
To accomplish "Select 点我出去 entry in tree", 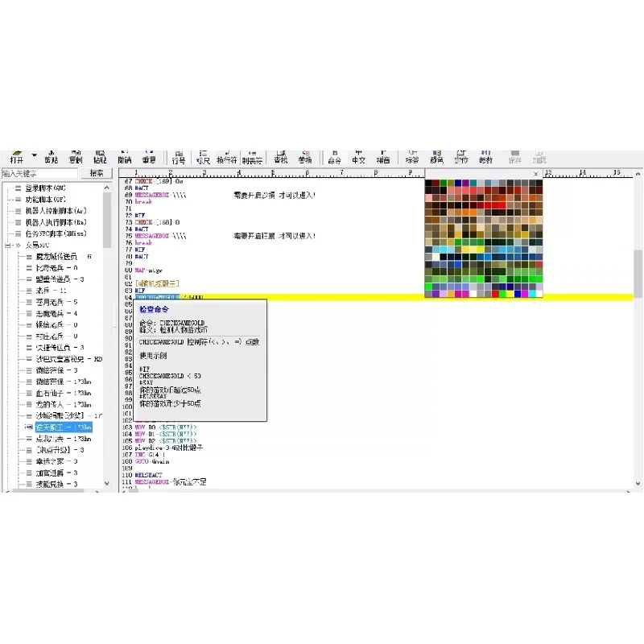I will point(64,439).
